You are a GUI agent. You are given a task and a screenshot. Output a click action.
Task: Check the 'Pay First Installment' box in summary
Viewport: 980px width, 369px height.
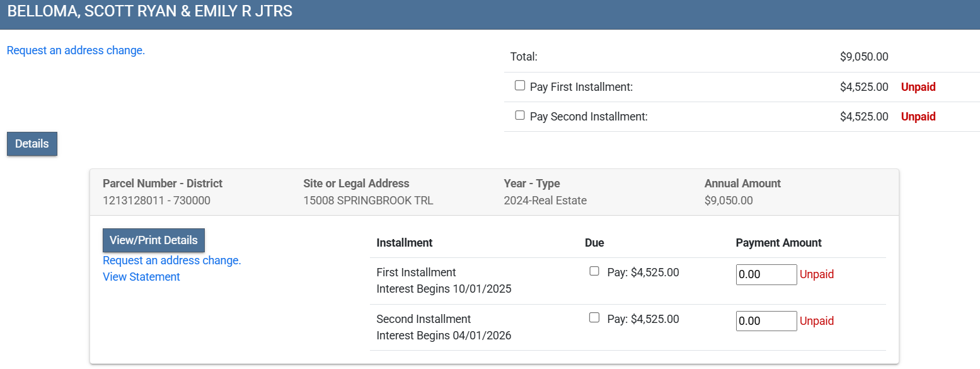(520, 86)
